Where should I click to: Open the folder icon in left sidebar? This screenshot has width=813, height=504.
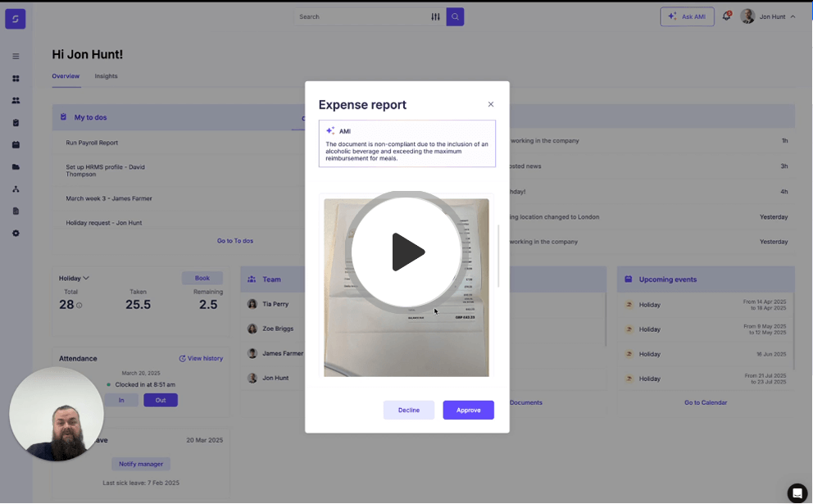pos(16,167)
